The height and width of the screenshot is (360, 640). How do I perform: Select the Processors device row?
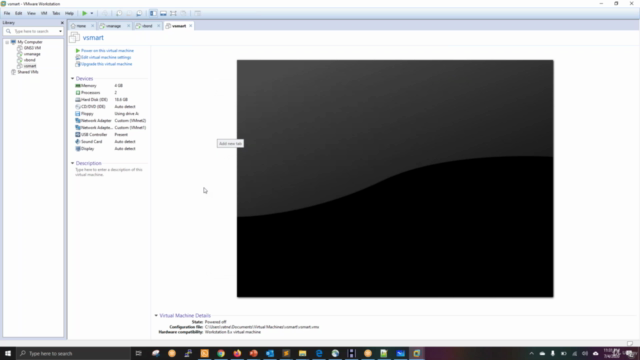point(110,93)
